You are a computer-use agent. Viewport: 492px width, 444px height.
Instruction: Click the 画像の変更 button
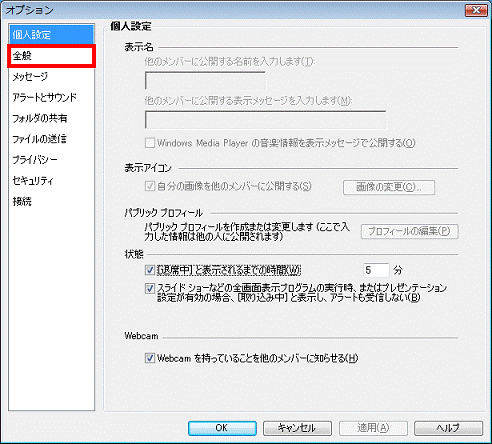[389, 187]
